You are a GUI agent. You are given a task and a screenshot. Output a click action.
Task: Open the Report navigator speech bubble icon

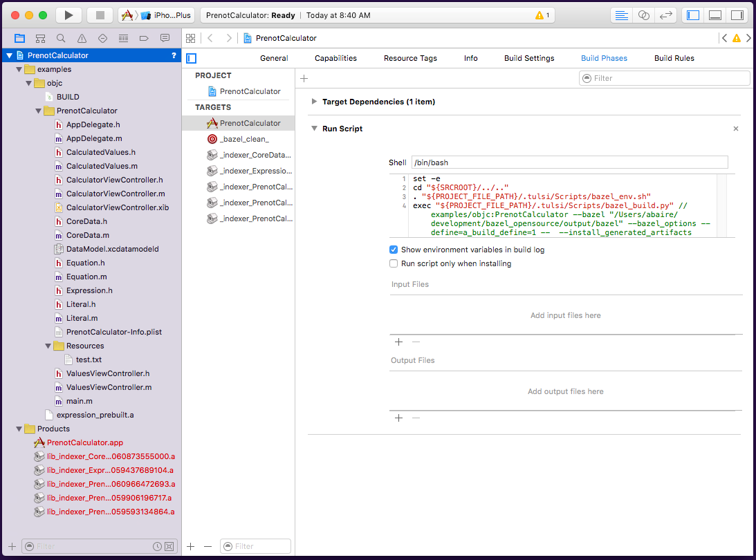coord(165,38)
